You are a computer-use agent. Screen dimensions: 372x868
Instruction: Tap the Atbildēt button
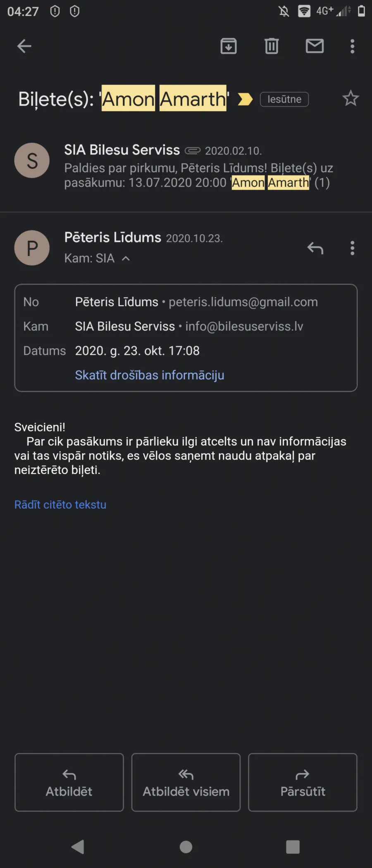coord(69,782)
